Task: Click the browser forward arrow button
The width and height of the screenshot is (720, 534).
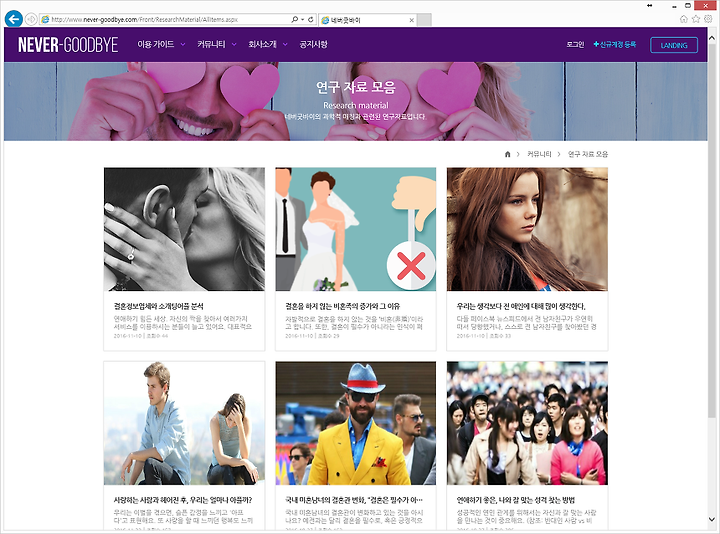Action: click(x=31, y=19)
